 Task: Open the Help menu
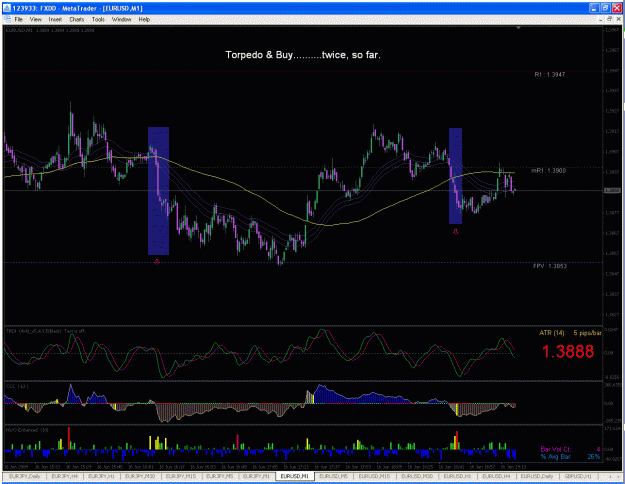[x=144, y=19]
